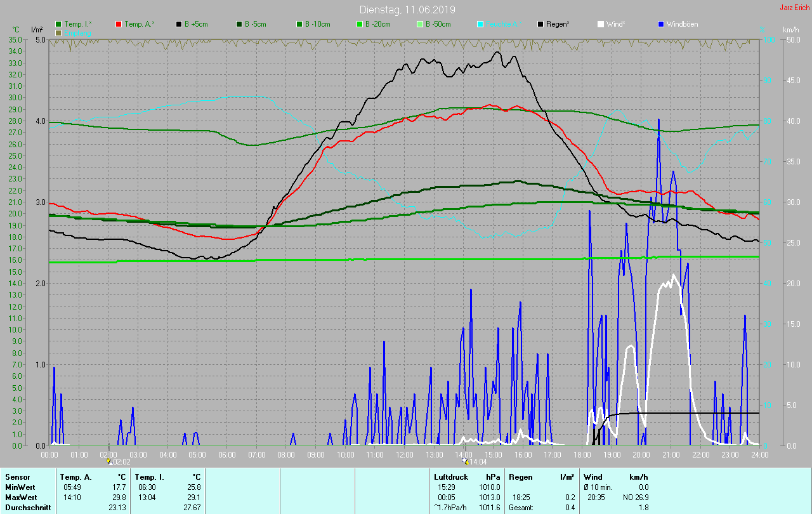
Task: Click the cyan humidity legend square
Action: tap(480, 24)
